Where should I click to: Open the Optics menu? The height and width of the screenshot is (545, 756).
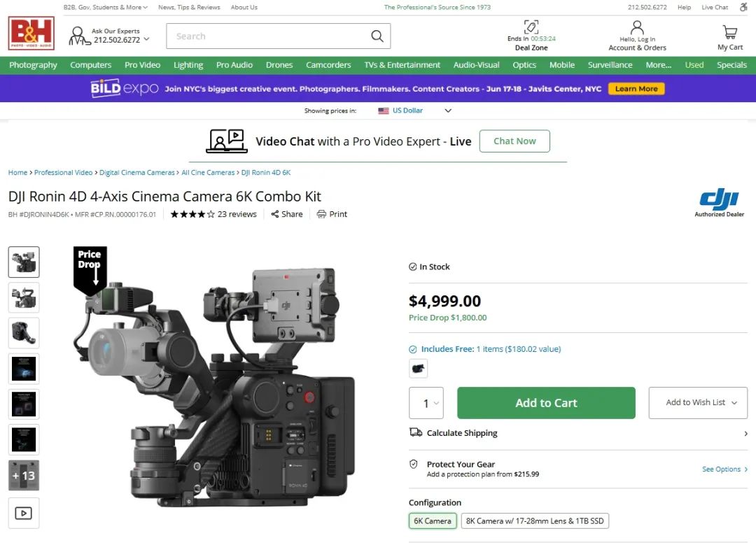[524, 65]
